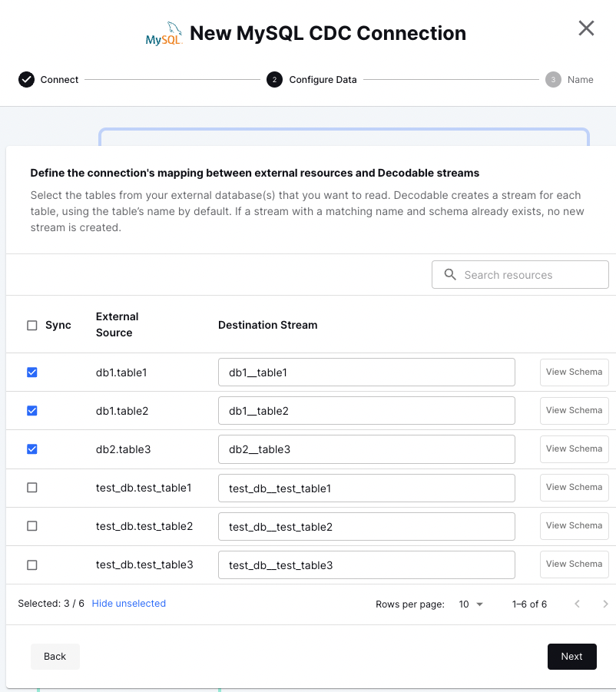The height and width of the screenshot is (692, 616).
Task: Toggle the Sync select-all checkbox
Action: [x=31, y=325]
